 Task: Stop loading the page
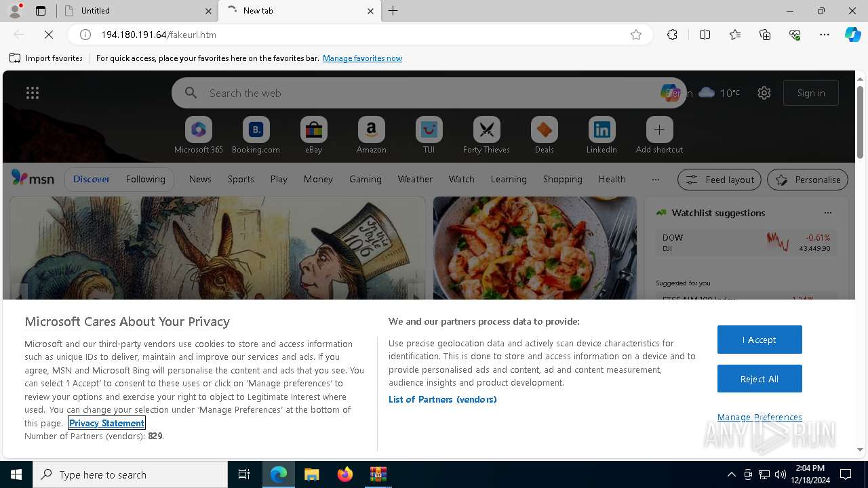coord(49,35)
